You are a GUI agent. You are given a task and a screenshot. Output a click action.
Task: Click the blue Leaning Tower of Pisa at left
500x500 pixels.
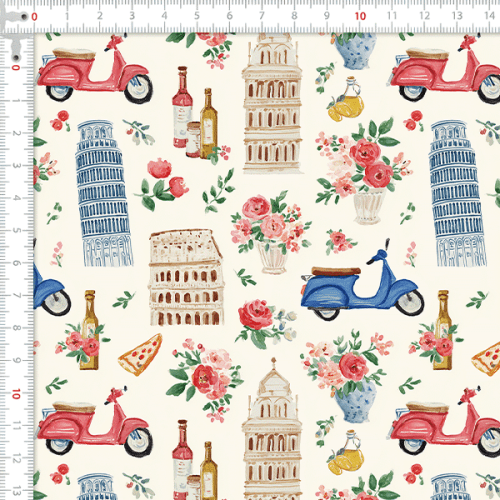[x=104, y=194]
